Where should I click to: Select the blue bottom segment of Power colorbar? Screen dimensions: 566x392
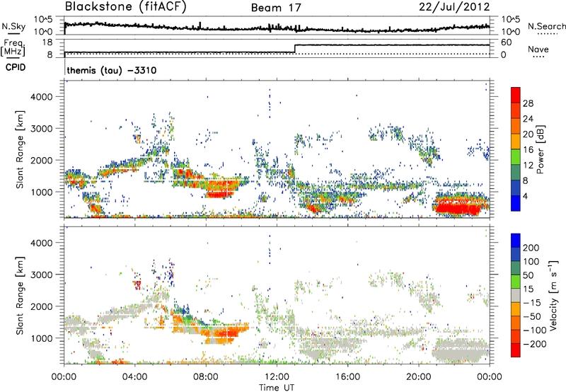coord(516,204)
